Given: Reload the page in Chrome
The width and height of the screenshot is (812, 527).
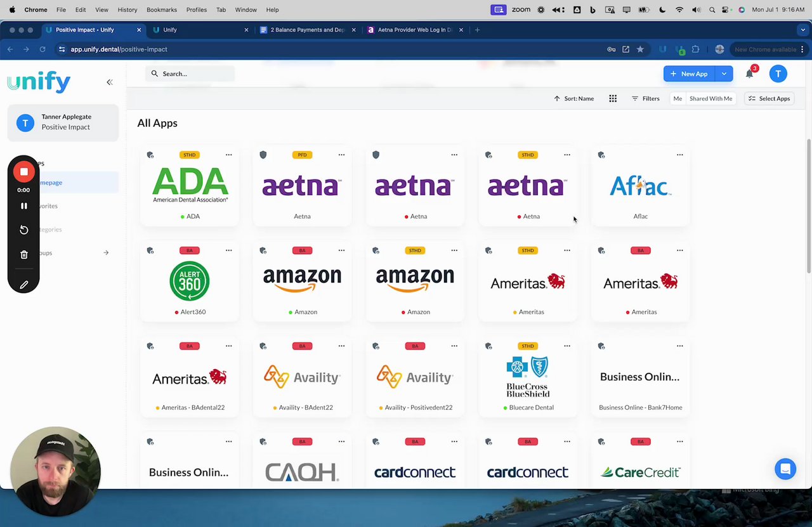Looking at the screenshot, I should (43, 49).
